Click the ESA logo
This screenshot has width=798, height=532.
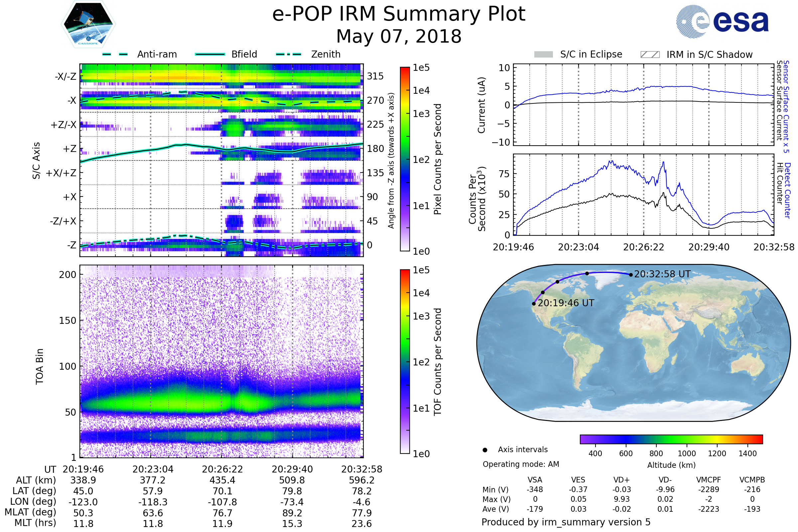click(722, 22)
